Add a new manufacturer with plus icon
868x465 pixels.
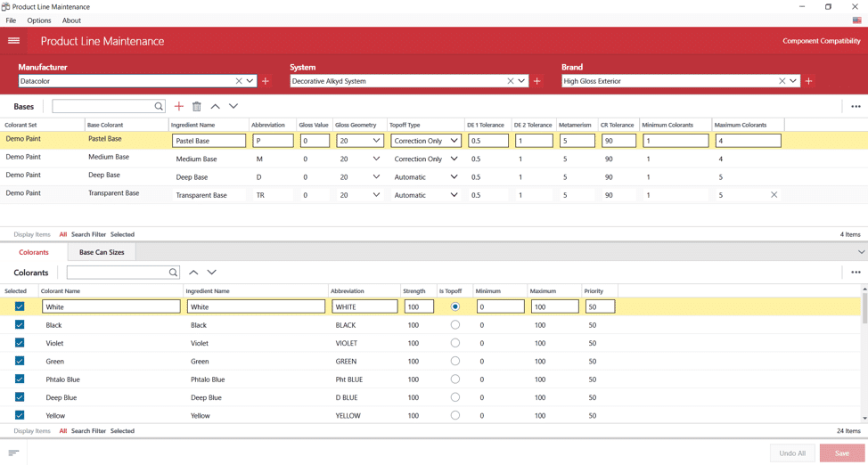266,81
